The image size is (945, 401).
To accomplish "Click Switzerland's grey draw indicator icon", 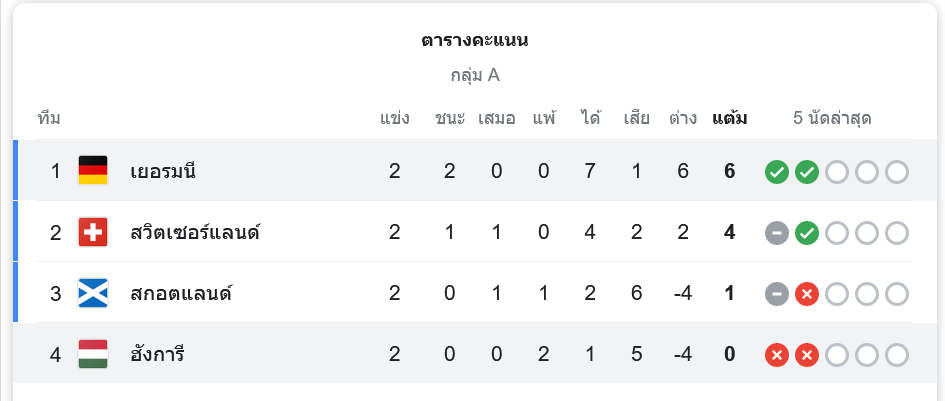I will (776, 233).
